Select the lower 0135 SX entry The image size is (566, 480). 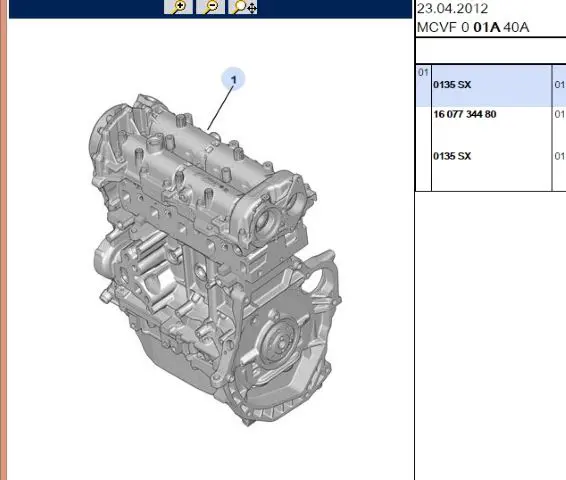tap(452, 156)
